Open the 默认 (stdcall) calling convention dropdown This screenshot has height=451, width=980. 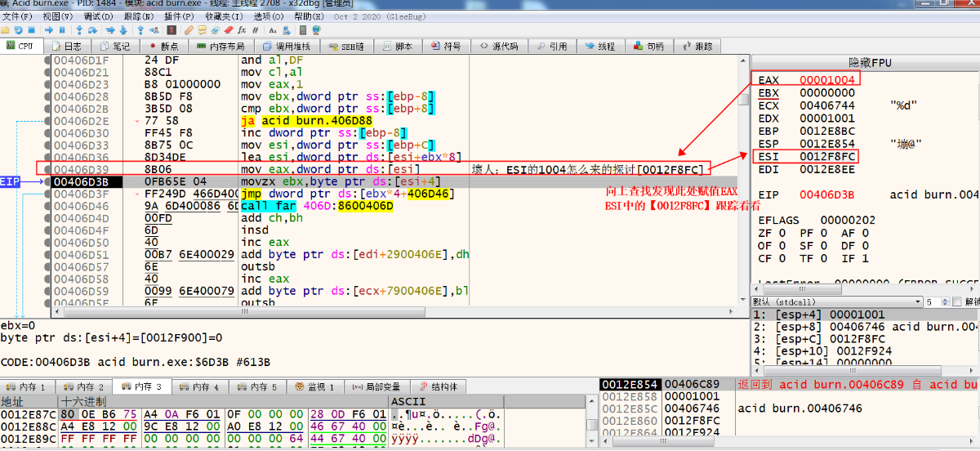point(836,301)
